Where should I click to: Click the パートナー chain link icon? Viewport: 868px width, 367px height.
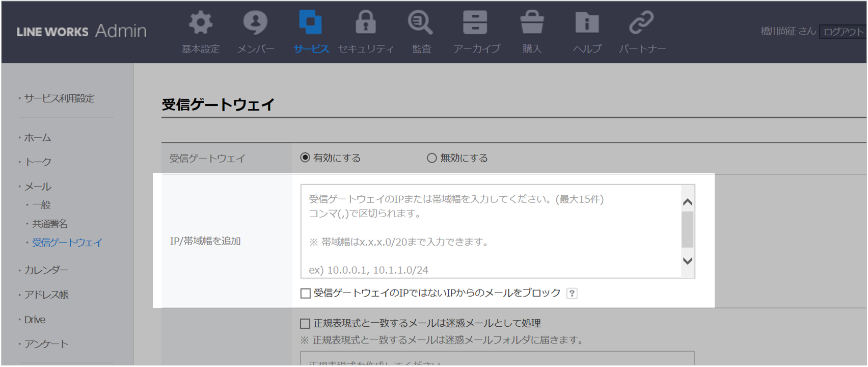point(641,23)
